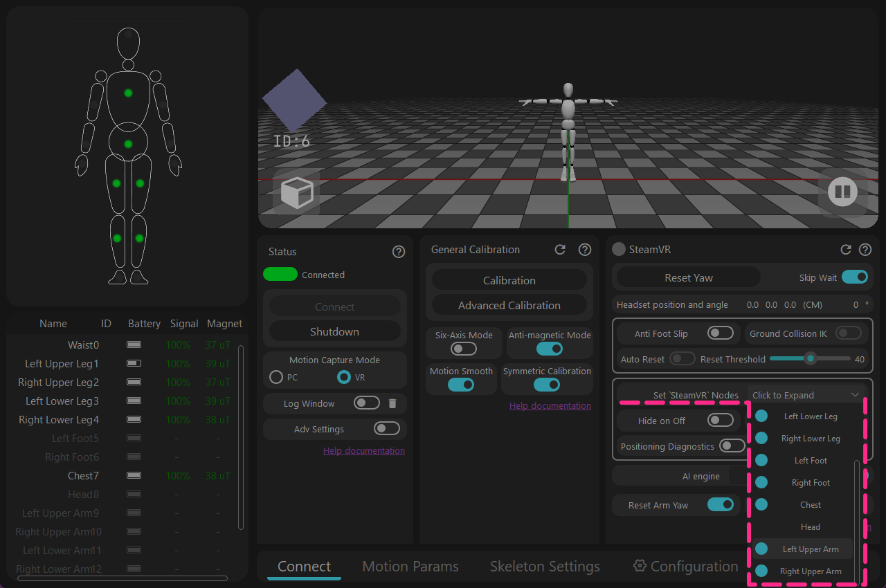This screenshot has height=588, width=886.
Task: Click the 3D cube view icon
Action: (x=296, y=192)
